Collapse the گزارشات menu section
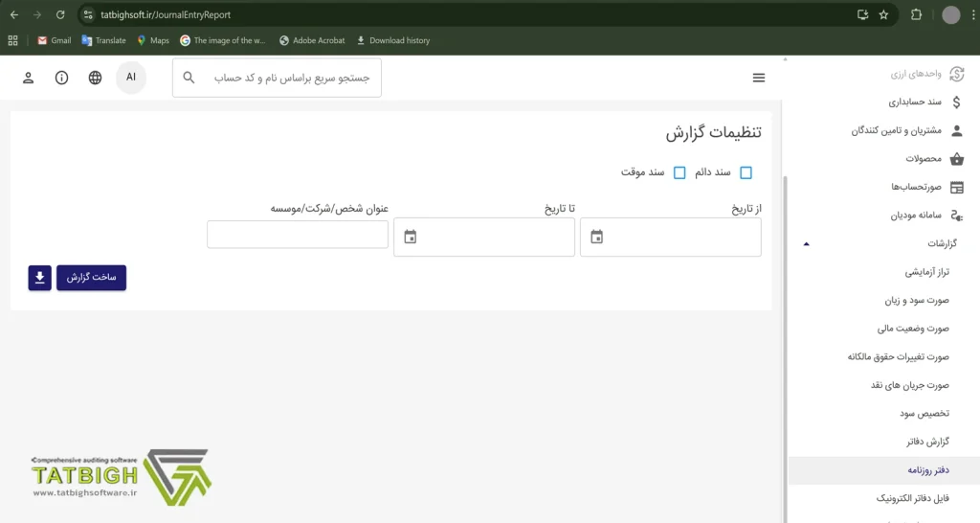This screenshot has width=980, height=523. click(x=806, y=244)
